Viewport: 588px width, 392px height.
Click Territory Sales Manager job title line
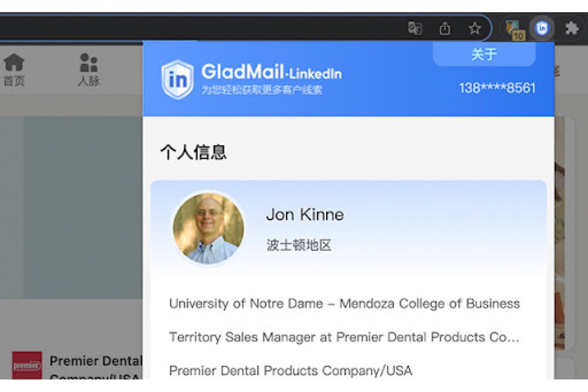click(344, 337)
